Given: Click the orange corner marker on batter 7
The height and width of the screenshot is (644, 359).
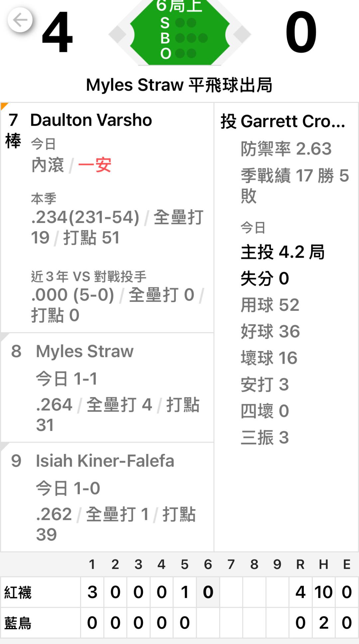Looking at the screenshot, I should (4, 106).
